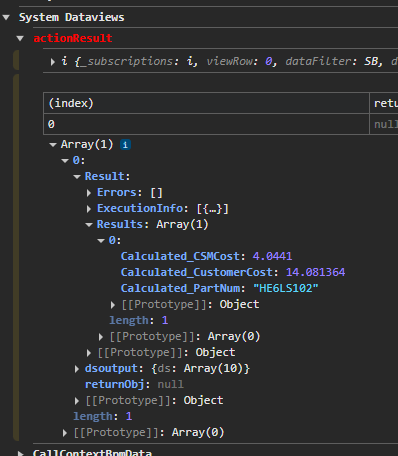Collapse the Results Array(1) node

[89, 225]
